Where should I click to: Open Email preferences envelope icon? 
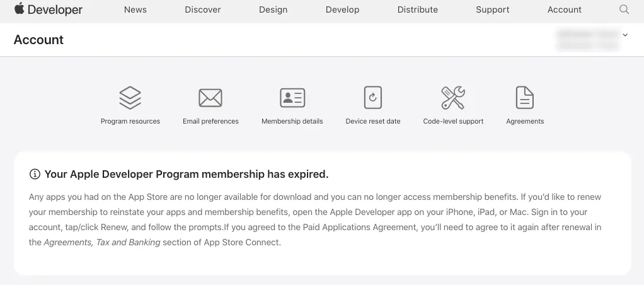point(210,98)
